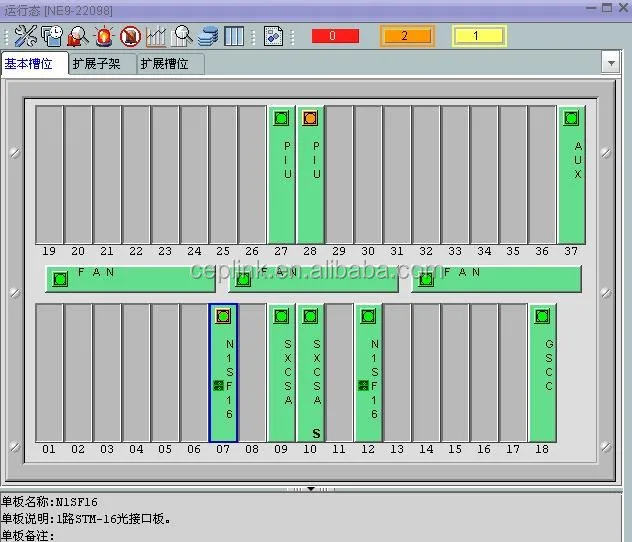The image size is (632, 542).
Task: Switch to the 扩展子架 tab
Action: 102,64
